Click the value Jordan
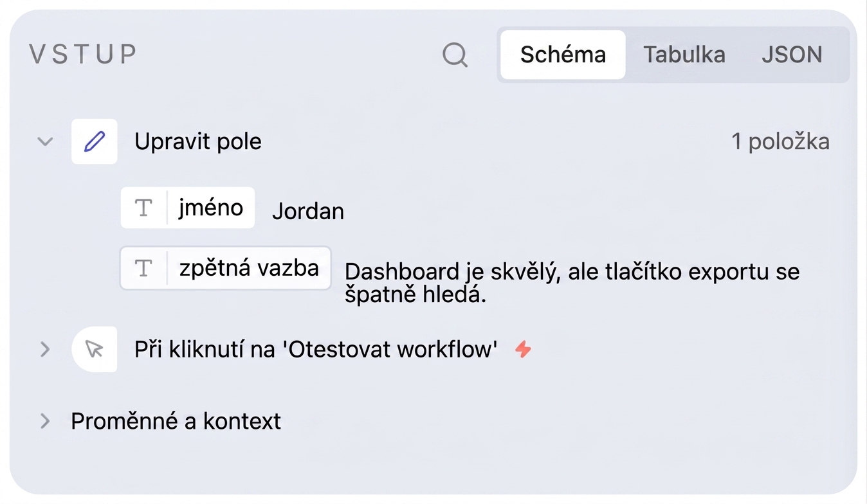Screen dimensions: 867x504 coord(308,211)
